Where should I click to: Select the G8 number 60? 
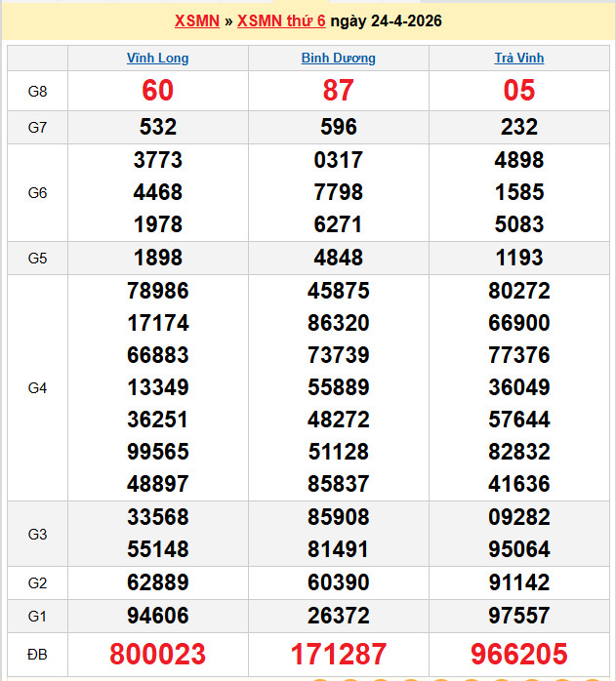158,91
